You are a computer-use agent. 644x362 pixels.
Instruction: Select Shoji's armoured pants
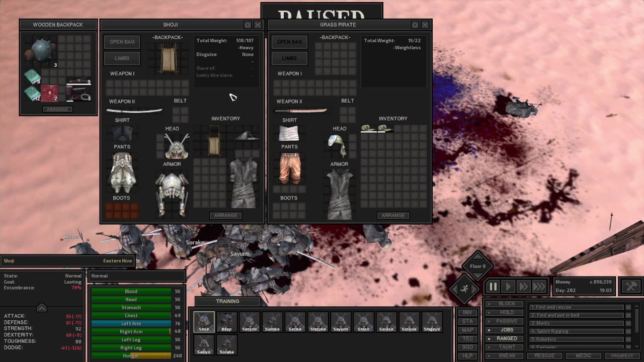click(x=122, y=173)
